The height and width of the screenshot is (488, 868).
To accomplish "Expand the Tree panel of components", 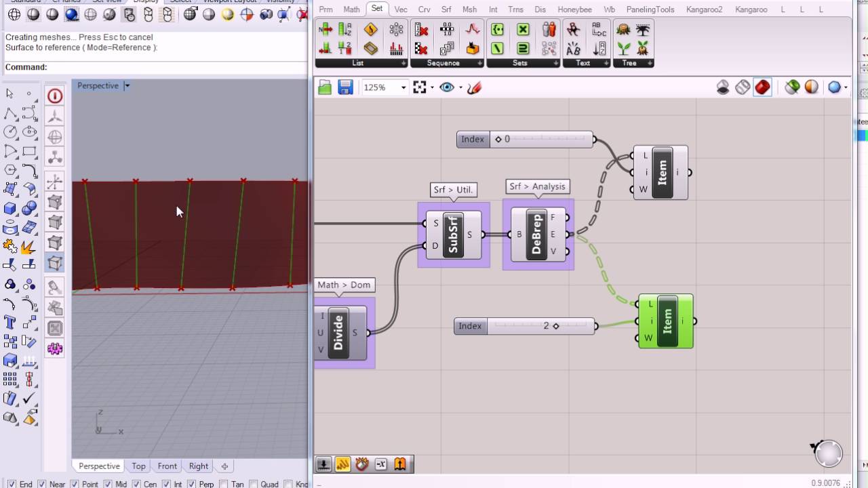I will pos(633,63).
